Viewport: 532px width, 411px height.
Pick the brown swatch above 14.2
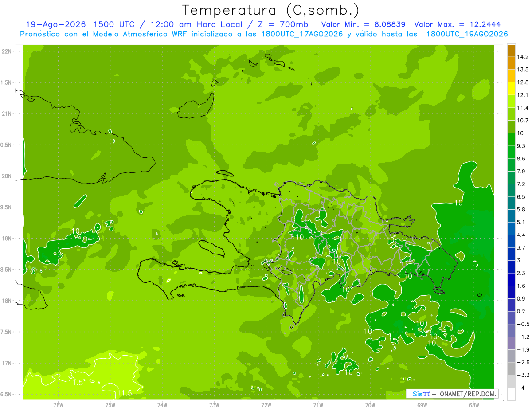tap(511, 51)
